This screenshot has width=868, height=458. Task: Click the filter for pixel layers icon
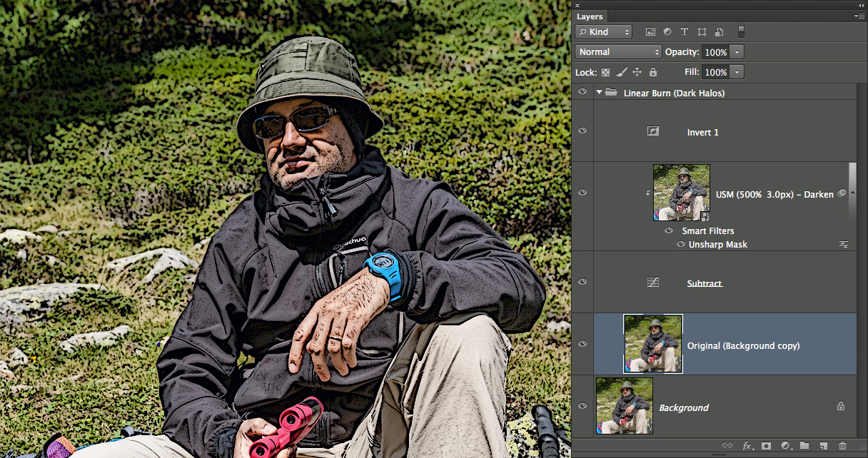650,32
